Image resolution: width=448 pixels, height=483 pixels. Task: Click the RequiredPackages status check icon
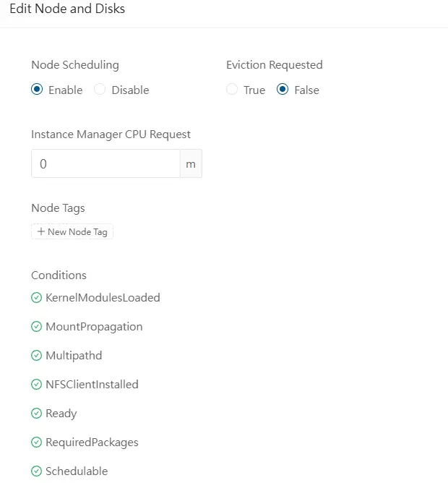[36, 443]
